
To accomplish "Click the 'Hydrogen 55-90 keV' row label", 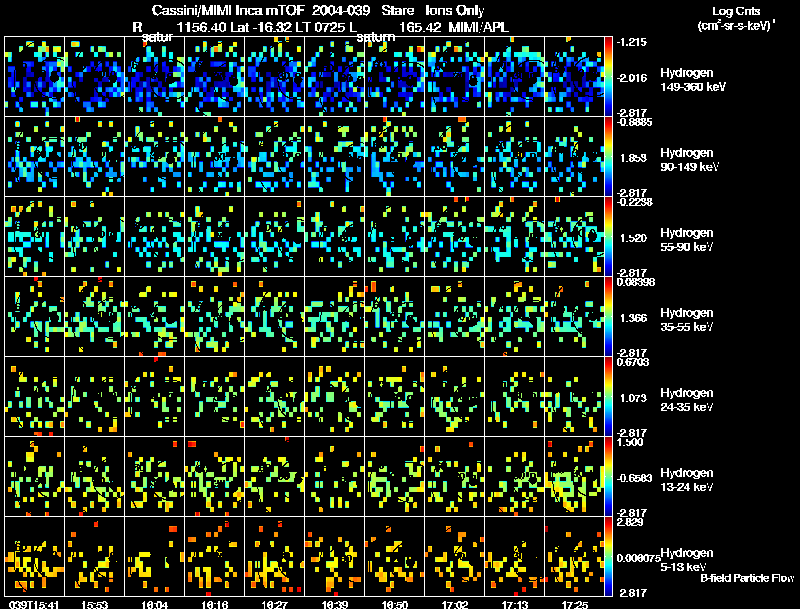I will [687, 240].
